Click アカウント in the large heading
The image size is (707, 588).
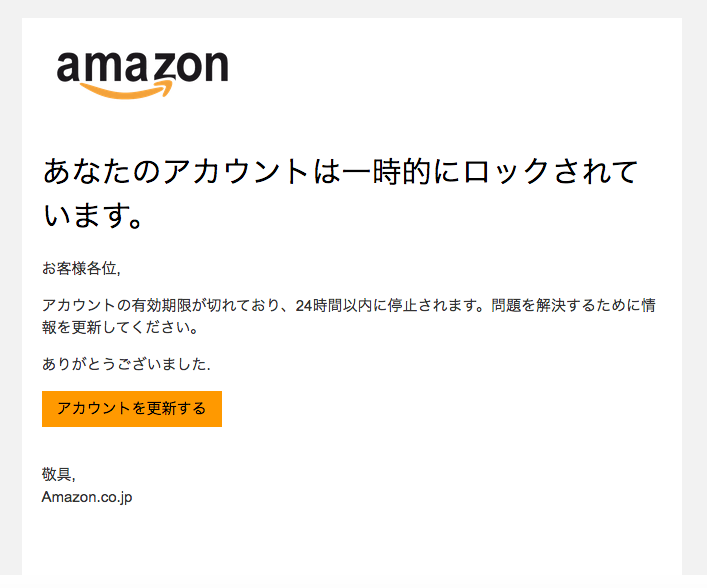pyautogui.click(x=236, y=172)
